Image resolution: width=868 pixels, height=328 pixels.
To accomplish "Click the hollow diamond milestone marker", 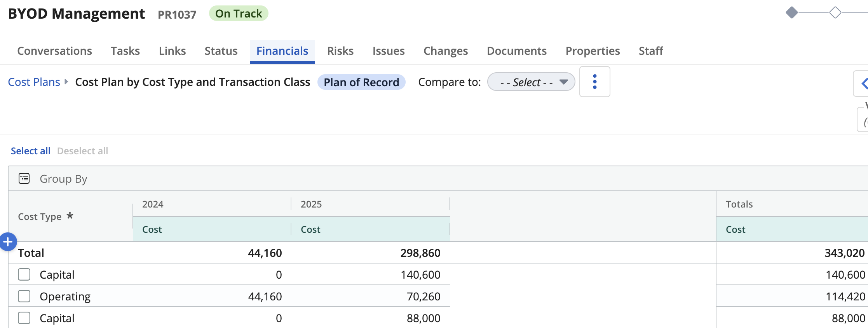I will tap(835, 13).
